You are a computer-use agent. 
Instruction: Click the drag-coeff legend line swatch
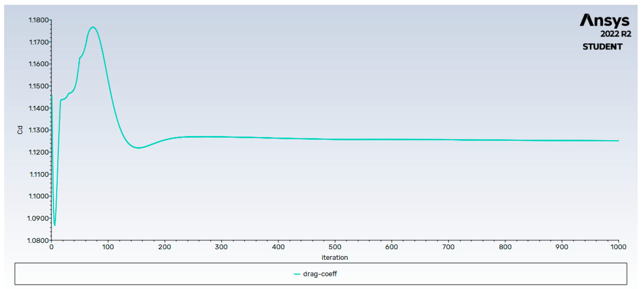pyautogui.click(x=297, y=274)
